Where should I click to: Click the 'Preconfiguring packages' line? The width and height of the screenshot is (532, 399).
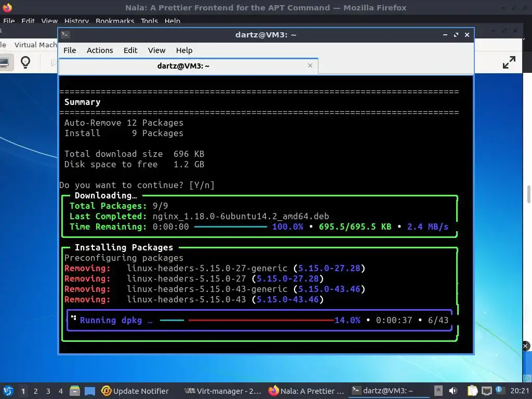pos(124,258)
